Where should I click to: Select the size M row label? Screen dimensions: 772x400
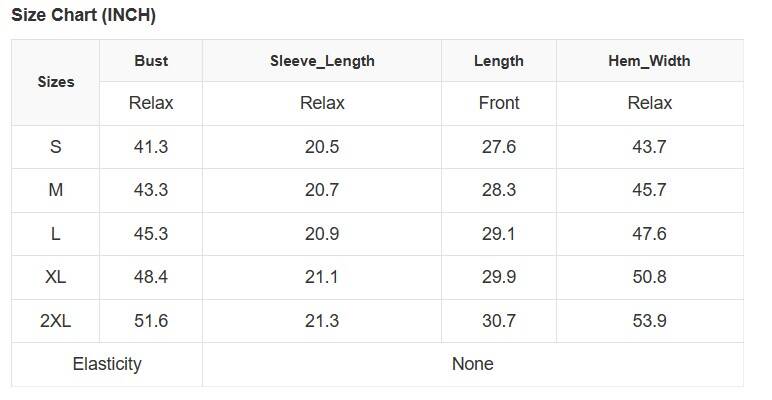click(56, 190)
